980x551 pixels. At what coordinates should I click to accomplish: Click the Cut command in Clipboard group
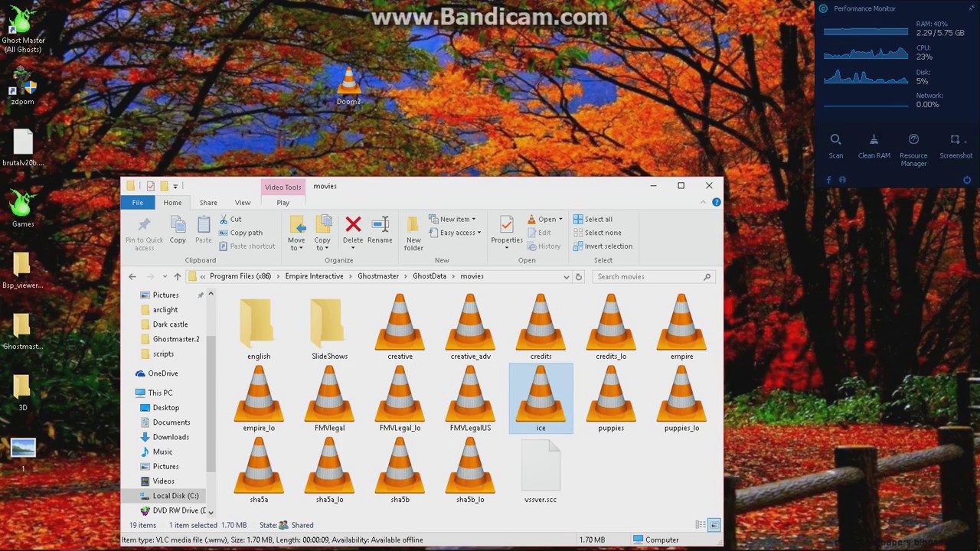tap(230, 219)
